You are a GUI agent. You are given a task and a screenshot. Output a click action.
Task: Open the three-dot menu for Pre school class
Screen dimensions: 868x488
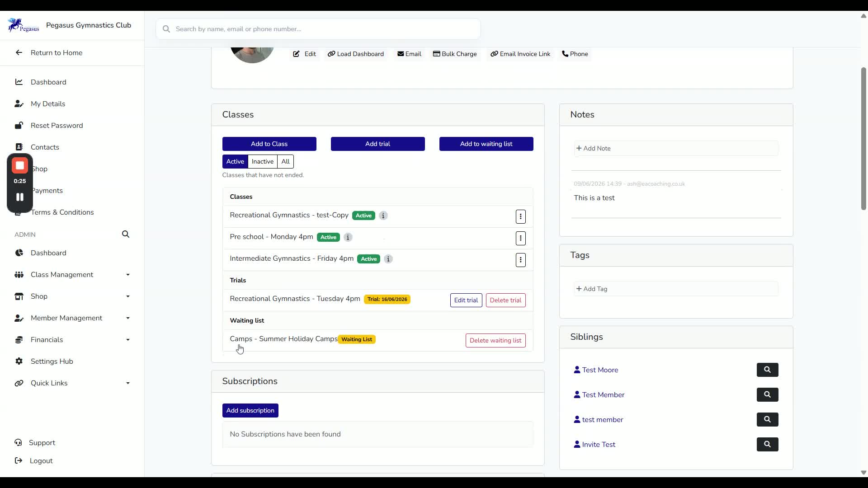pyautogui.click(x=520, y=238)
